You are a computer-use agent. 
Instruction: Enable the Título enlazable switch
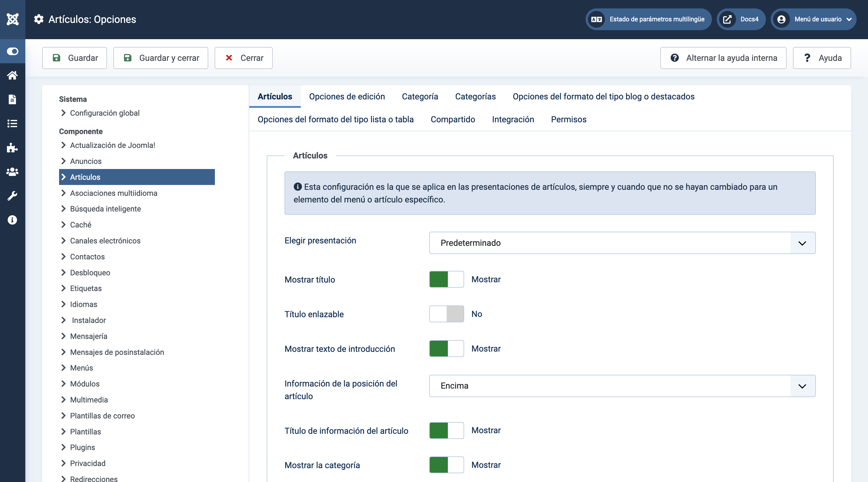point(446,314)
